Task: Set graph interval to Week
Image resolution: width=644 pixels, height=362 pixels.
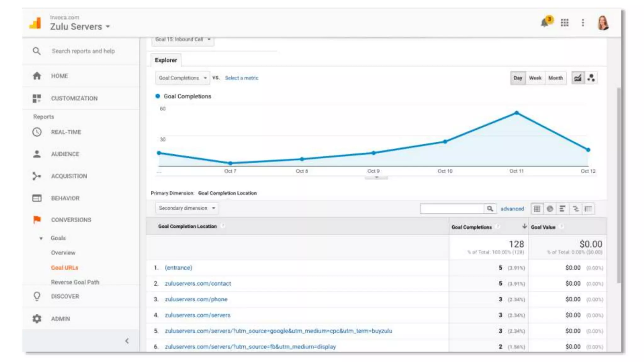Action: [x=535, y=78]
